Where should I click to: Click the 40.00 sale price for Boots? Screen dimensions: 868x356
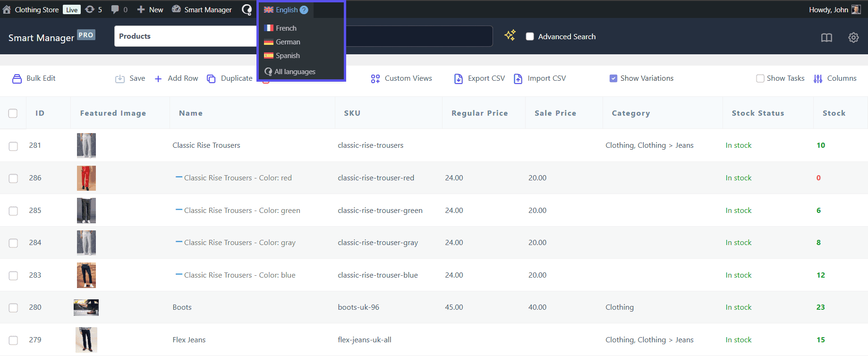(537, 307)
